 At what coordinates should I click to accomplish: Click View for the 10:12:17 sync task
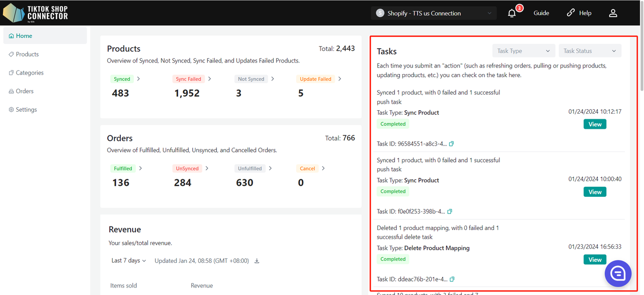tap(595, 124)
